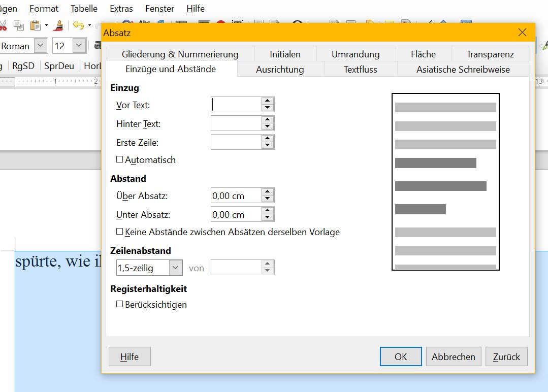Open the font size 12 dropdown
Screen dimensions: 548x392
[79, 46]
